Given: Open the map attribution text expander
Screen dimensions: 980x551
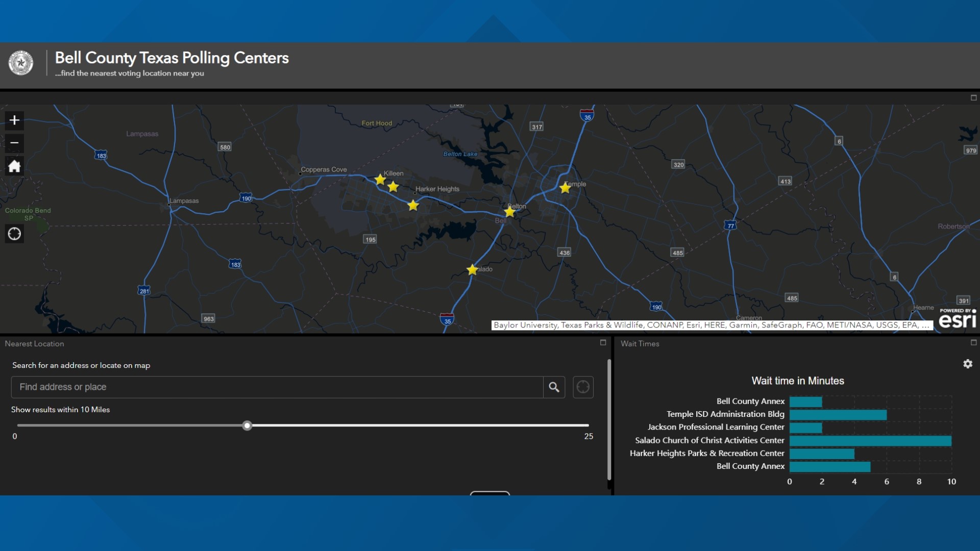Looking at the screenshot, I should [926, 324].
